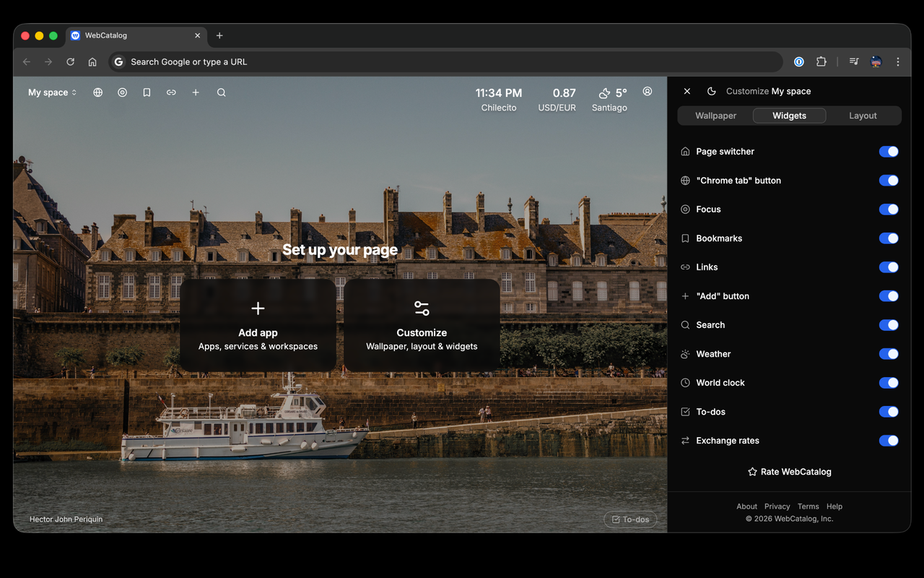Turn off the To-dos widget switch

pyautogui.click(x=889, y=412)
